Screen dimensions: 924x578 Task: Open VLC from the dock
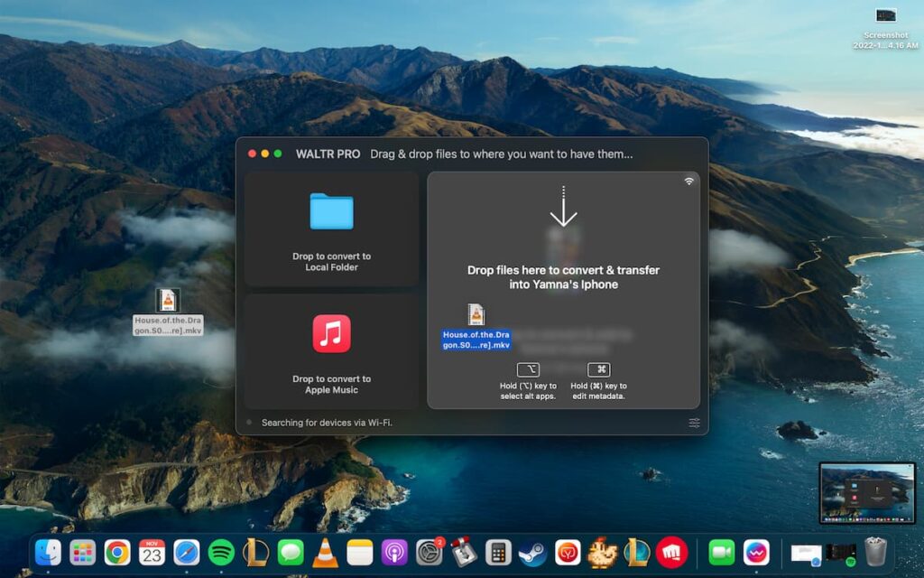pos(325,552)
